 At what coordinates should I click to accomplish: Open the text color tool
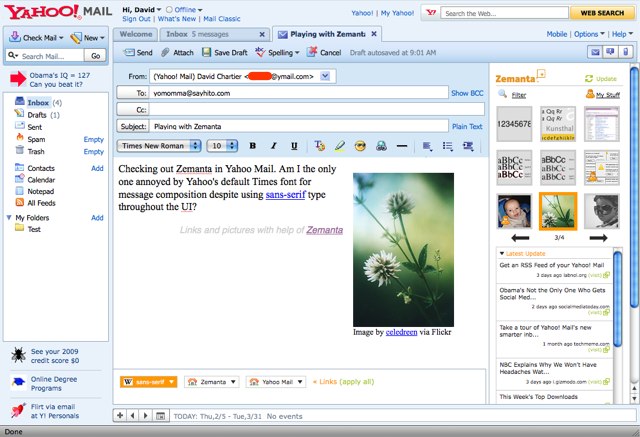coord(320,146)
